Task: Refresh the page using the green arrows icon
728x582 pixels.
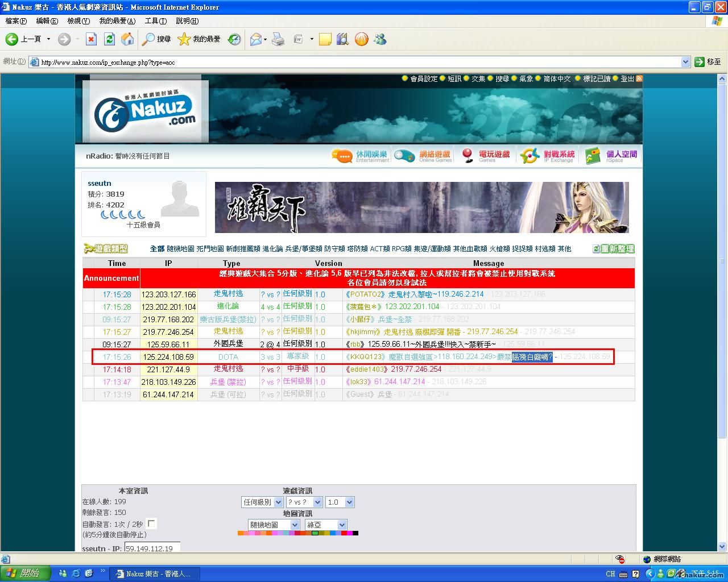Action: (109, 39)
